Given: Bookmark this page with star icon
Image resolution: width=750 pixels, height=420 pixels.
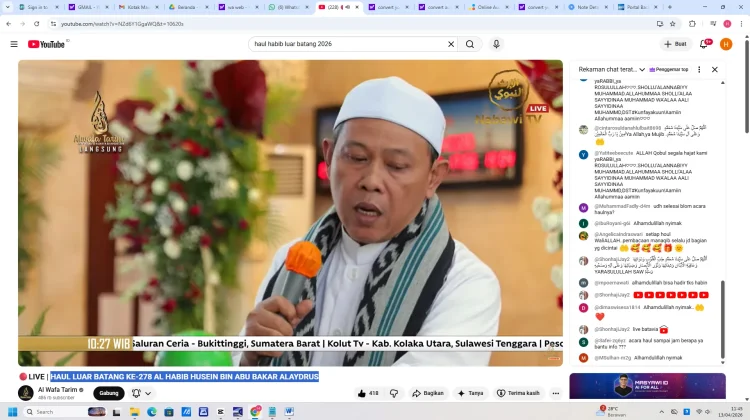Looking at the screenshot, I should point(673,23).
